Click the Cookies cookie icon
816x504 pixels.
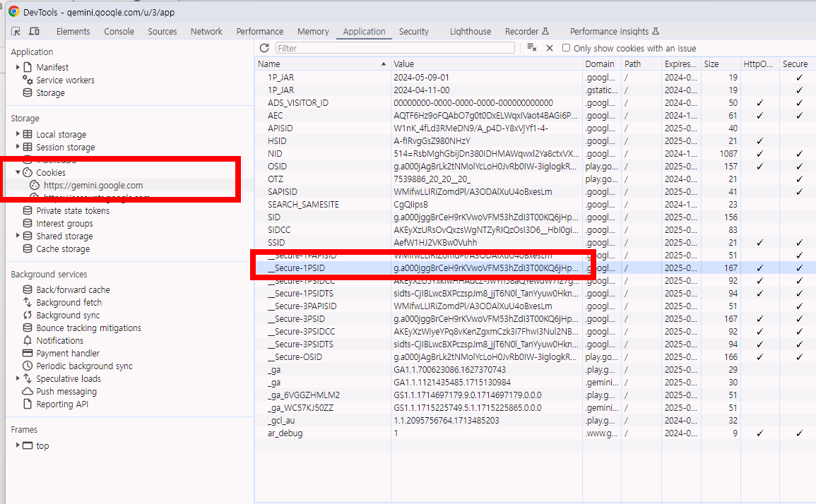28,172
